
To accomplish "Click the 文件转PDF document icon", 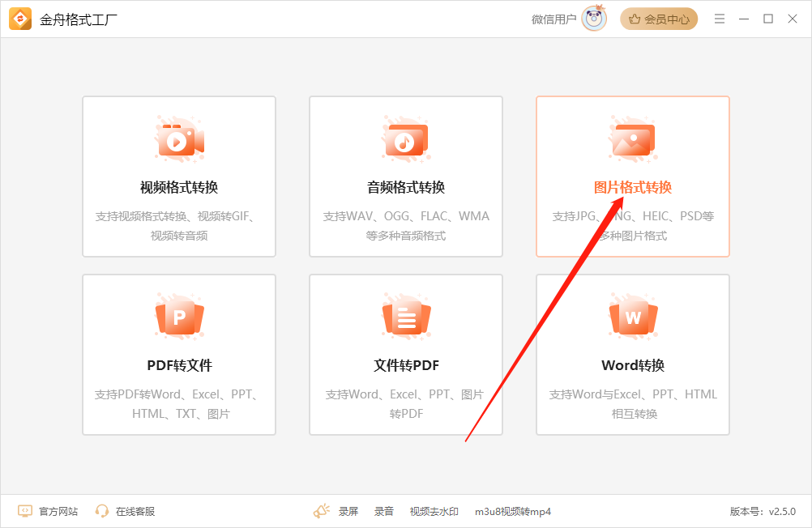I will (405, 318).
